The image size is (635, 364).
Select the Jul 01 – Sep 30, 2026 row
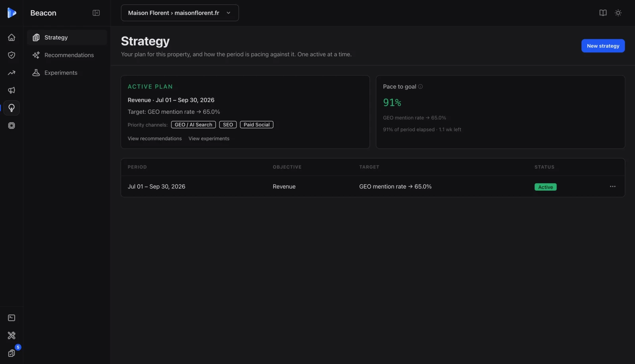click(373, 186)
